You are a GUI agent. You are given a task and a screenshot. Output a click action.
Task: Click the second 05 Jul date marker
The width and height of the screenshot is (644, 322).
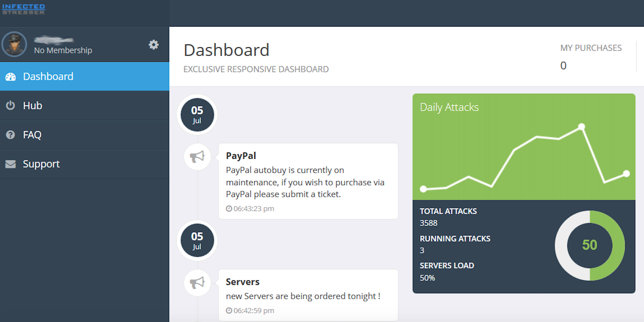197,241
